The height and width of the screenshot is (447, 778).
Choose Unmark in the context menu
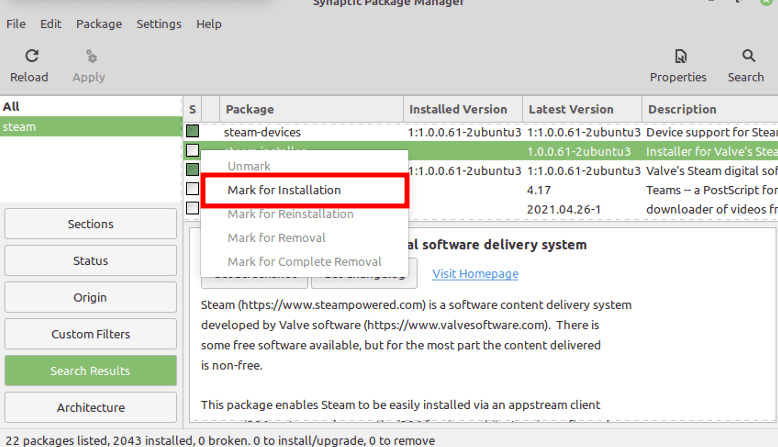tap(305, 166)
